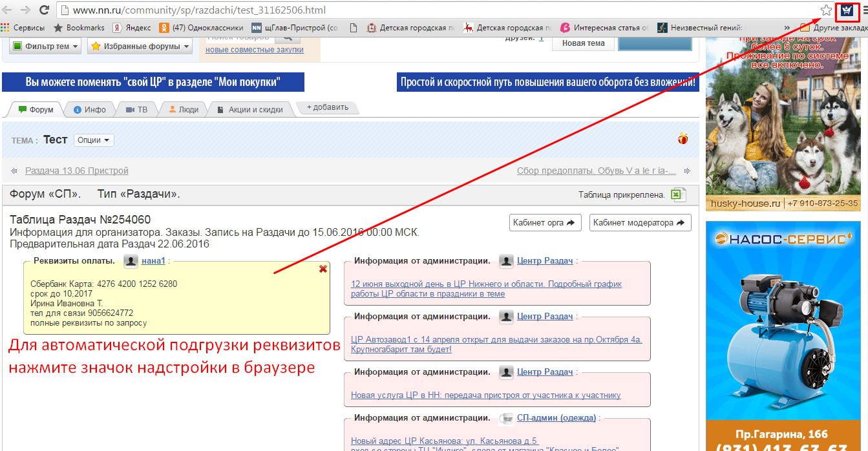Open the Яндекс bookmark
868x451 pixels.
[132, 28]
